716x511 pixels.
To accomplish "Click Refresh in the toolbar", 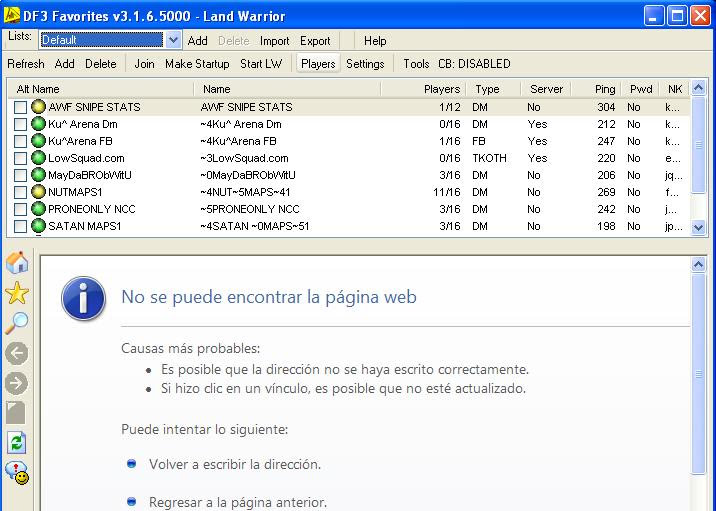I will (x=26, y=64).
